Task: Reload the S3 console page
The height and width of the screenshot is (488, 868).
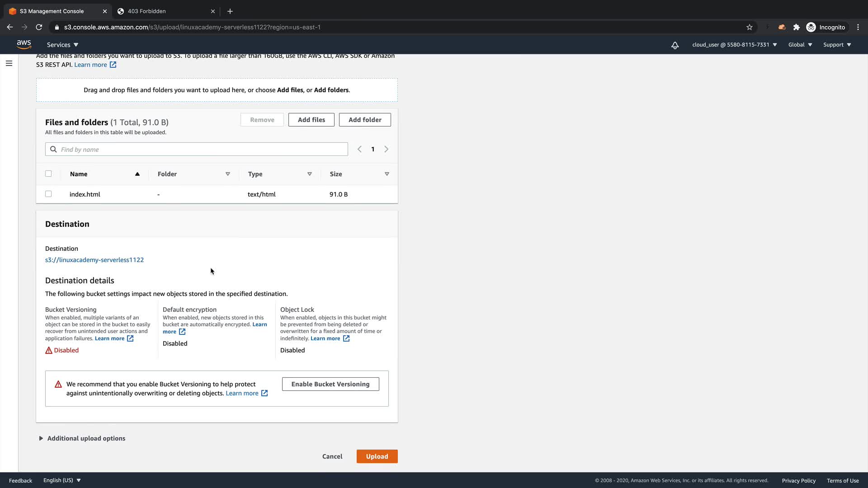Action: coord(39,27)
